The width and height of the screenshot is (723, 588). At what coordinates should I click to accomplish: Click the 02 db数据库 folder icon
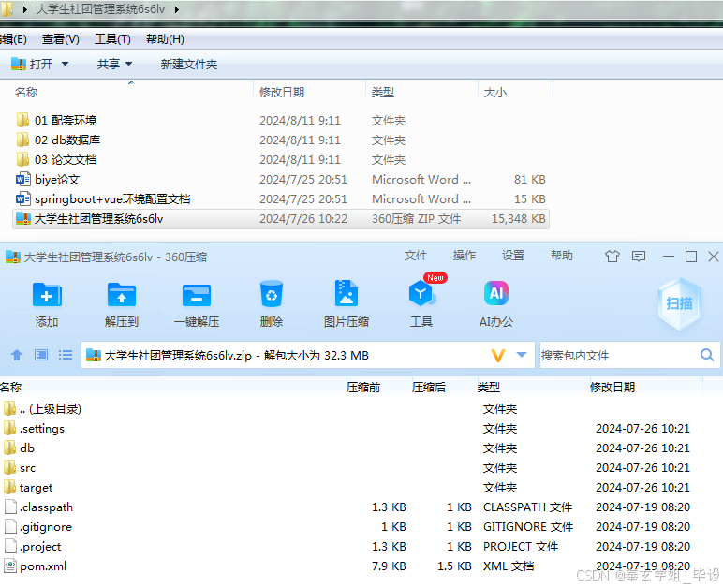(22, 140)
